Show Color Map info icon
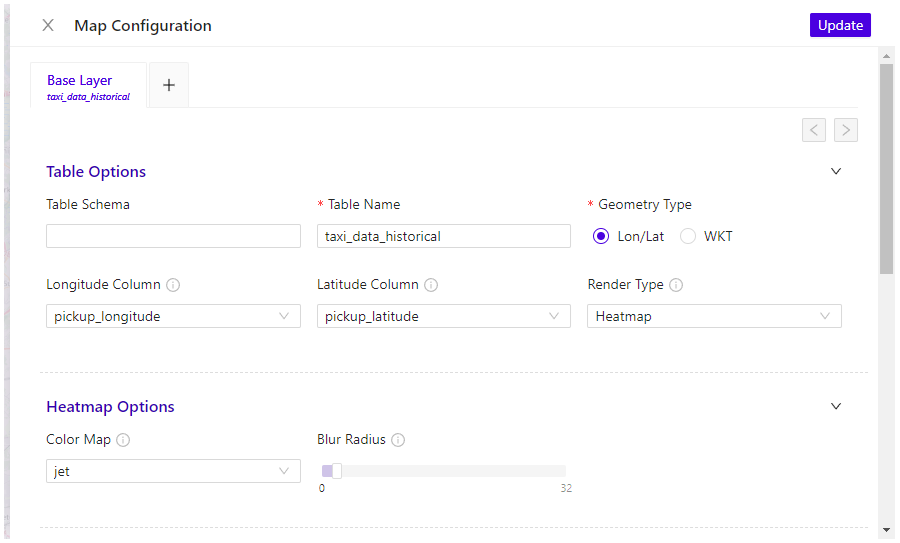This screenshot has width=900, height=543. [x=123, y=440]
